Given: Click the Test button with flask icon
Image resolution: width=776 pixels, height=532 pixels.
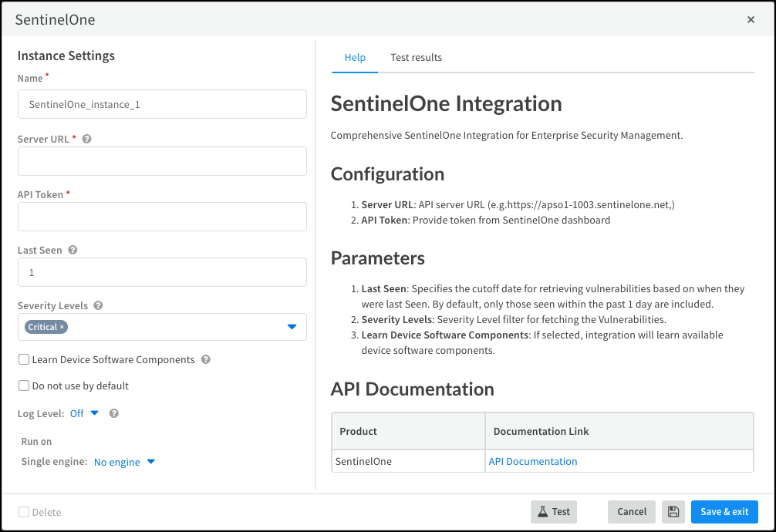Looking at the screenshot, I should tap(553, 512).
